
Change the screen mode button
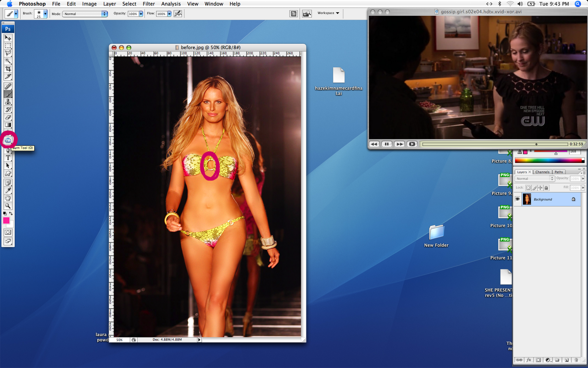point(8,241)
